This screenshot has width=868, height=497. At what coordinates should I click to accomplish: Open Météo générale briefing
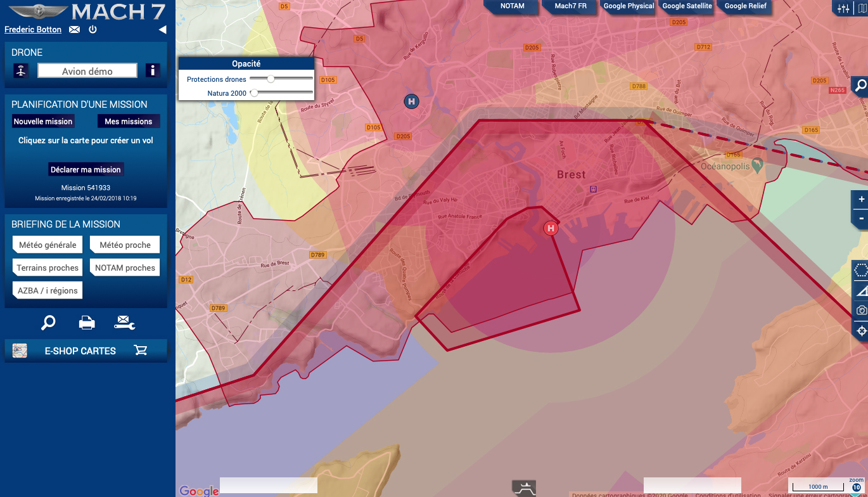(48, 245)
